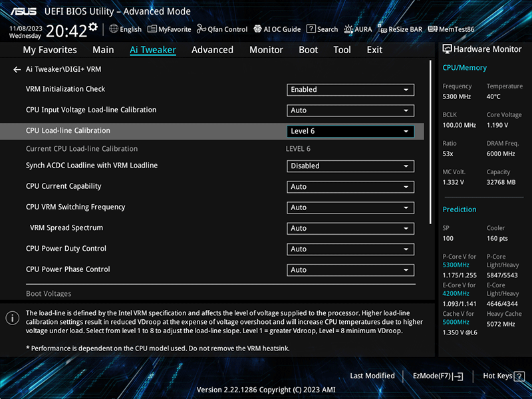Click the Boot Voltages section heading

click(49, 293)
